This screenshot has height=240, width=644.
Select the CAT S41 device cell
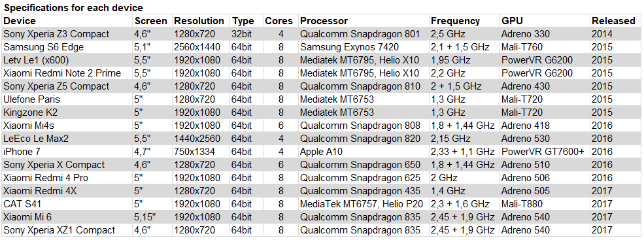click(x=67, y=204)
